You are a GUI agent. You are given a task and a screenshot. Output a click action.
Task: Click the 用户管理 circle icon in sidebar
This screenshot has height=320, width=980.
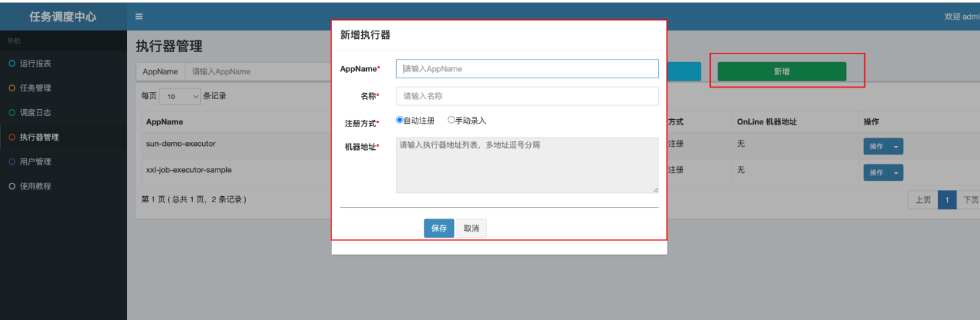(x=11, y=161)
